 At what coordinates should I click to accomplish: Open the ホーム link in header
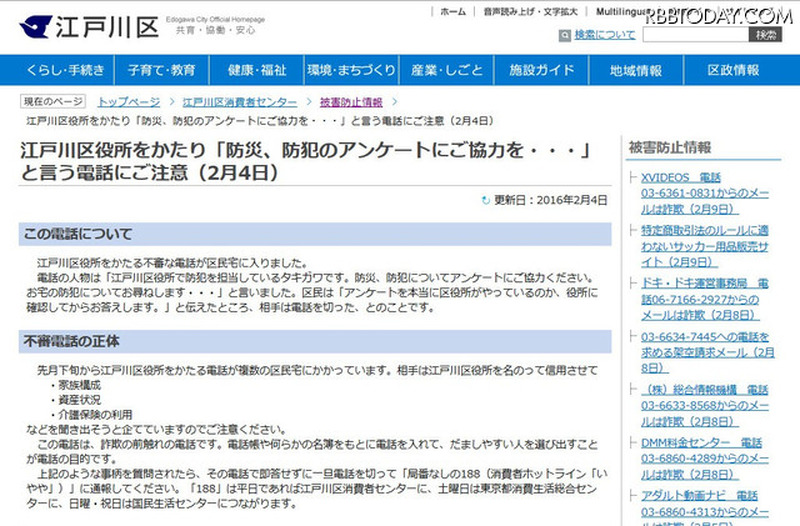(452, 11)
